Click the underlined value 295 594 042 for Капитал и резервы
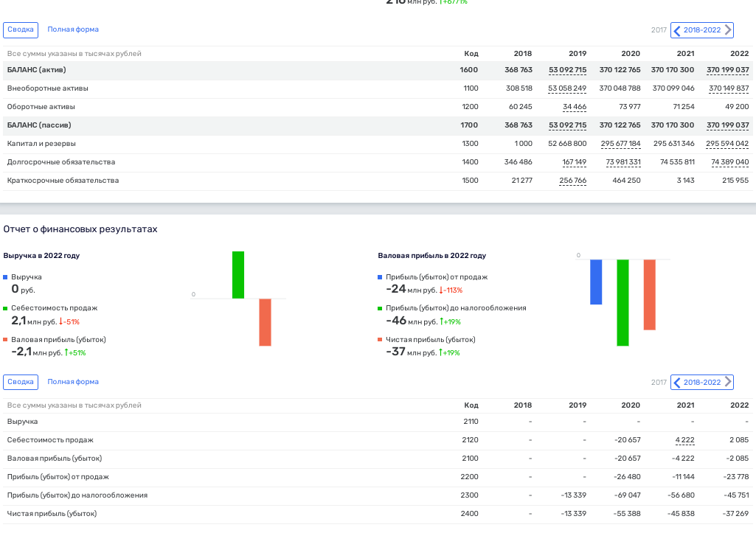Image resolution: width=756 pixels, height=533 pixels. click(x=727, y=144)
